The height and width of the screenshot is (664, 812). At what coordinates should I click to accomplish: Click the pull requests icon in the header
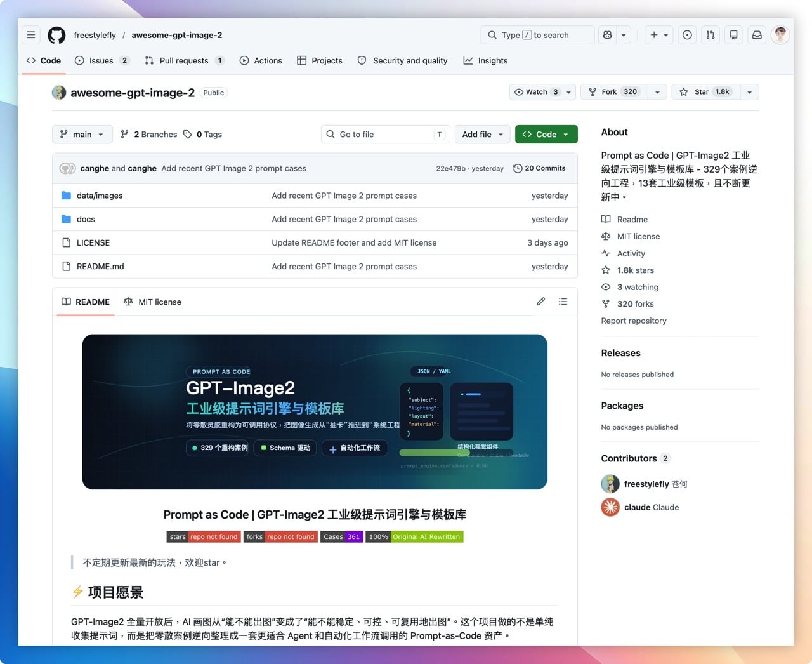tap(710, 35)
